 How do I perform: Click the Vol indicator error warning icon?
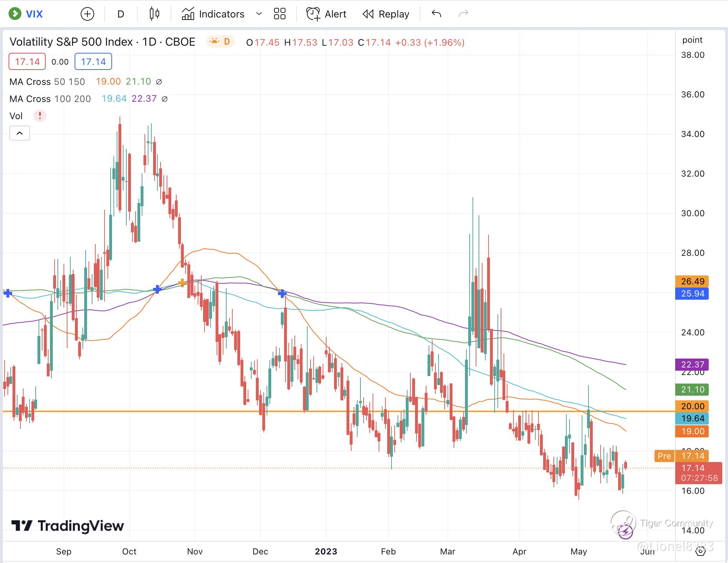click(x=40, y=116)
